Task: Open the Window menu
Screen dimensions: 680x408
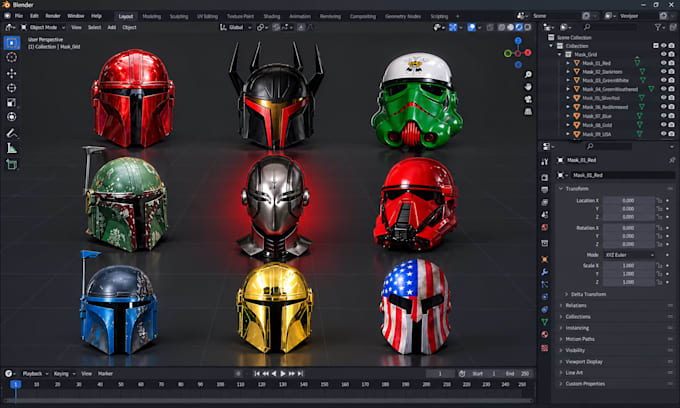Action: 75,16
